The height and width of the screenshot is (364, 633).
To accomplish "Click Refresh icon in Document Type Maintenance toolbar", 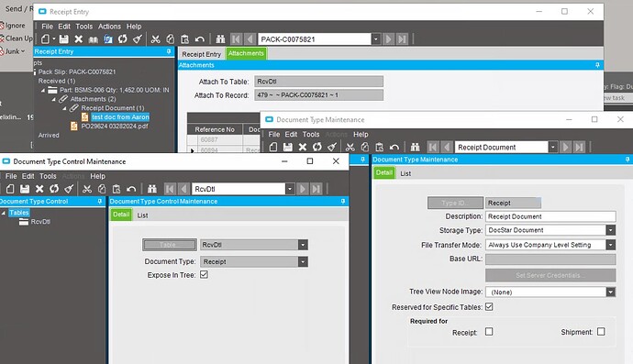I will (x=317, y=148).
